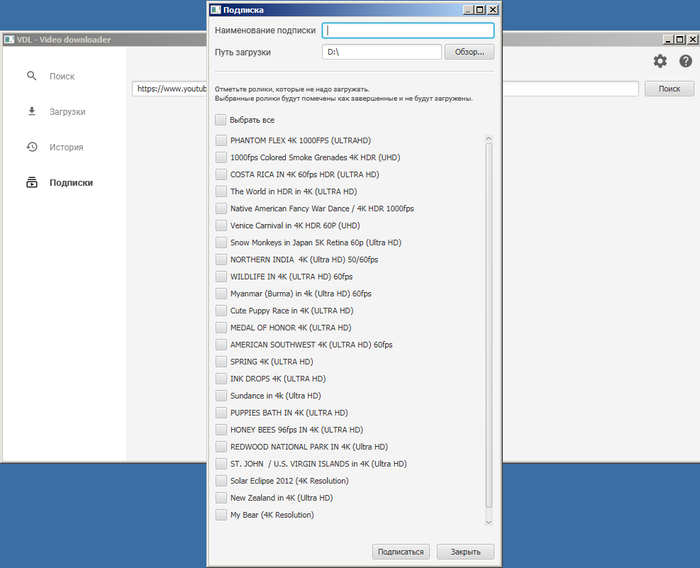
Task: Click the subscriptions icon in sidebar
Action: 32,182
